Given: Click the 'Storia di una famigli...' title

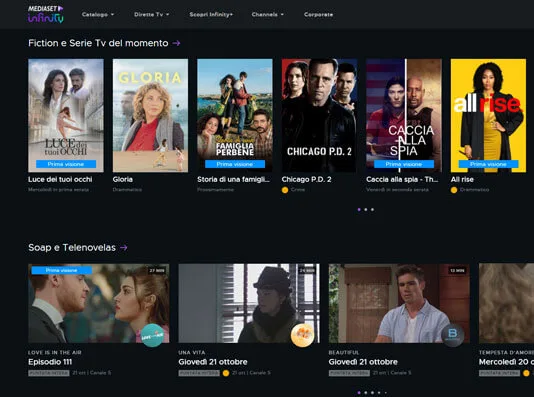Looking at the screenshot, I should tap(233, 179).
